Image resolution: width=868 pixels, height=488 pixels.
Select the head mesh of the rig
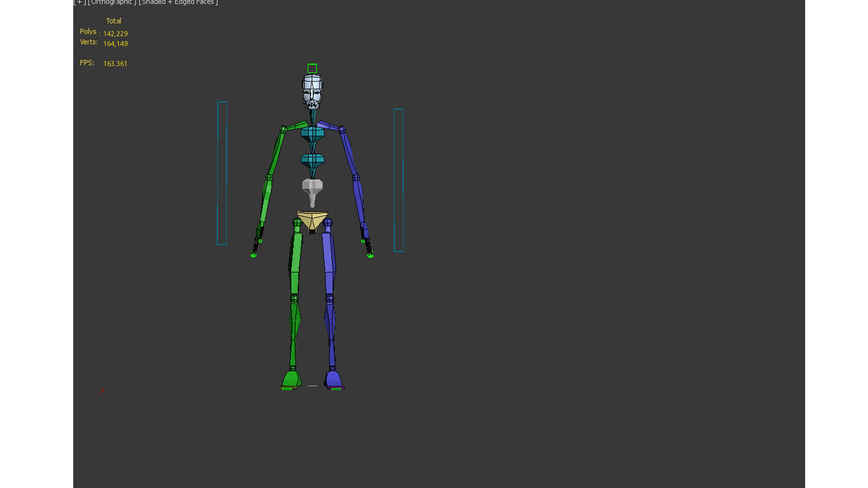tap(312, 91)
